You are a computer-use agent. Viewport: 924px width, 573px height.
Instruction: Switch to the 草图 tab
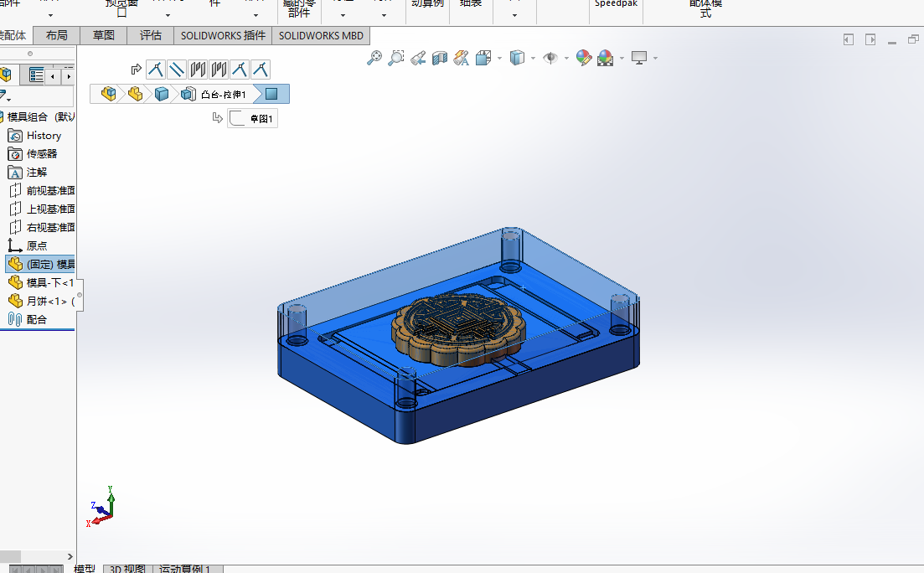click(x=104, y=35)
